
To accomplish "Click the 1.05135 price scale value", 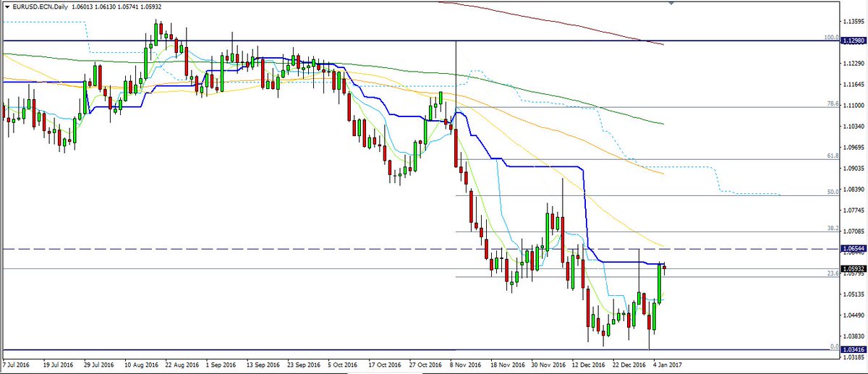I will [854, 294].
